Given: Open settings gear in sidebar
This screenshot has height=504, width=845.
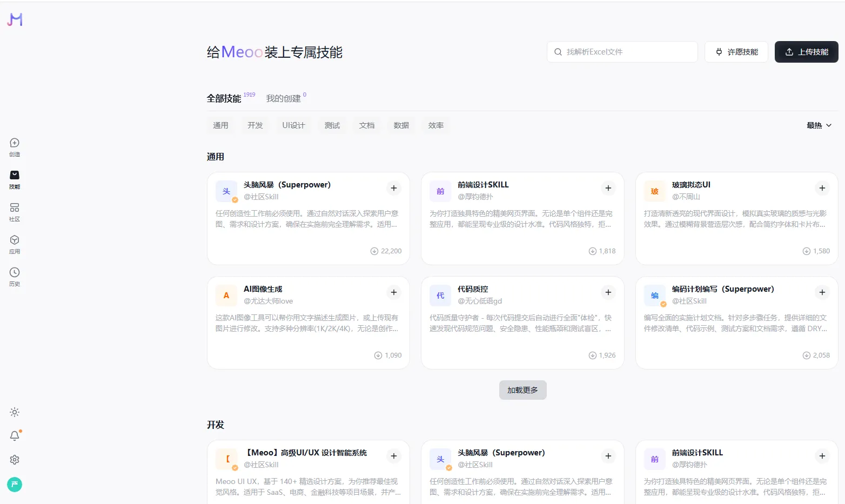Looking at the screenshot, I should pos(15,460).
